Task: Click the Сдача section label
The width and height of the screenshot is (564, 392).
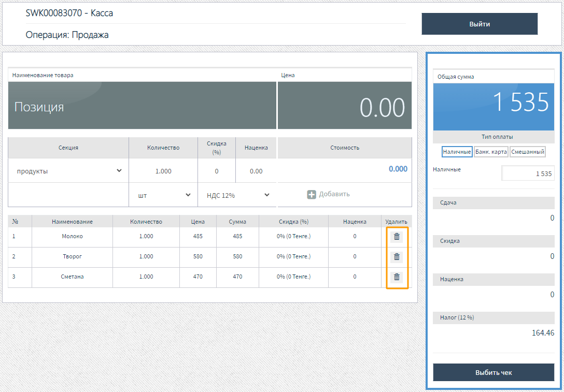Action: [448, 202]
